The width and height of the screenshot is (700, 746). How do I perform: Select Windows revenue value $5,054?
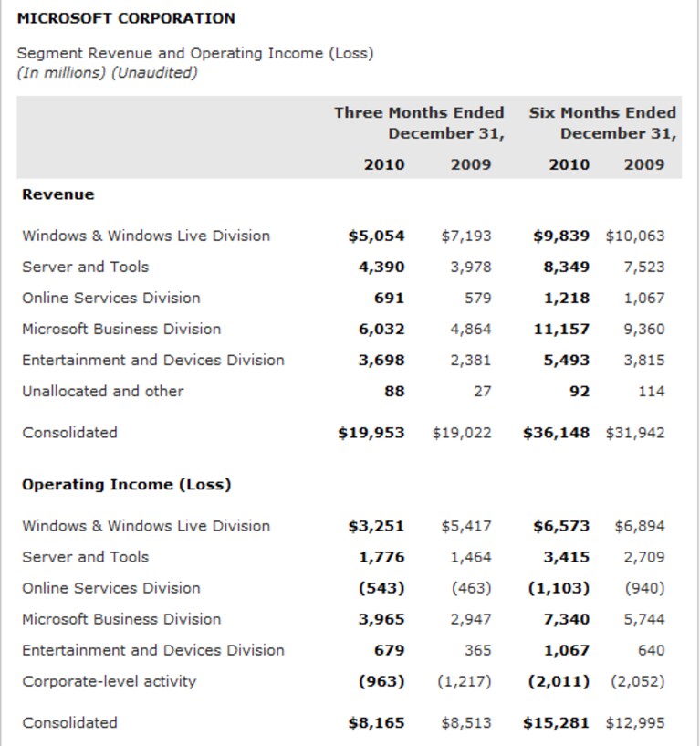pos(376,236)
